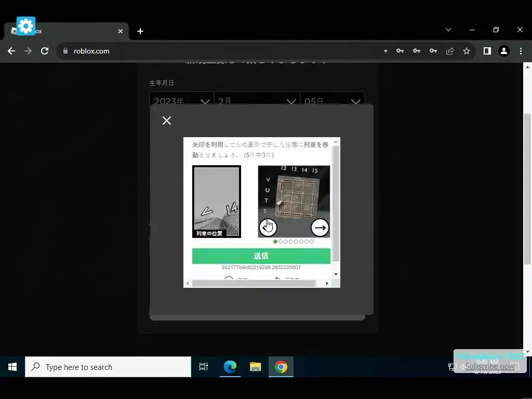Open the 2月 month dropdown
The image size is (532, 399).
pos(257,101)
